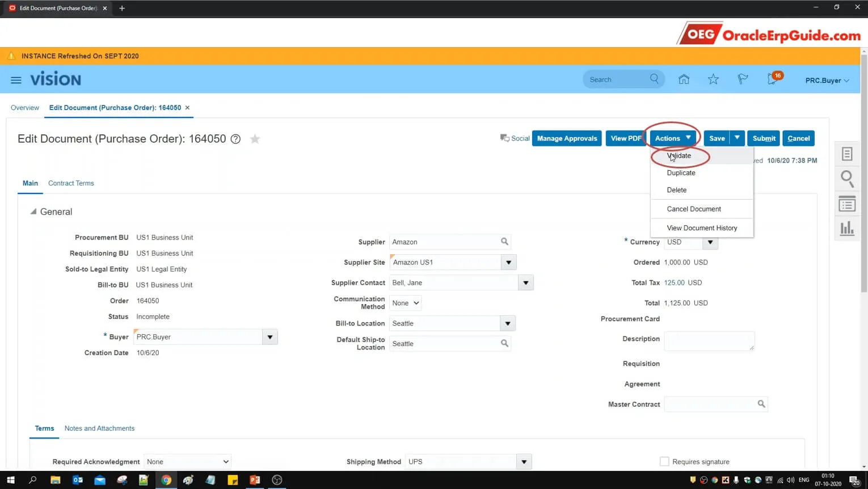This screenshot has width=868, height=489.
Task: Click the Supplier field containing Amazon
Action: click(x=444, y=242)
